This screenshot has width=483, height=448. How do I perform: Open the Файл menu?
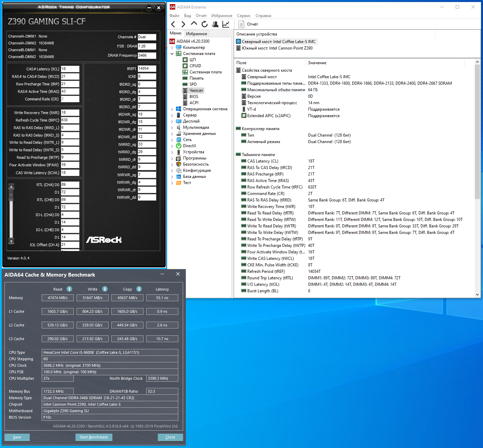(x=175, y=16)
